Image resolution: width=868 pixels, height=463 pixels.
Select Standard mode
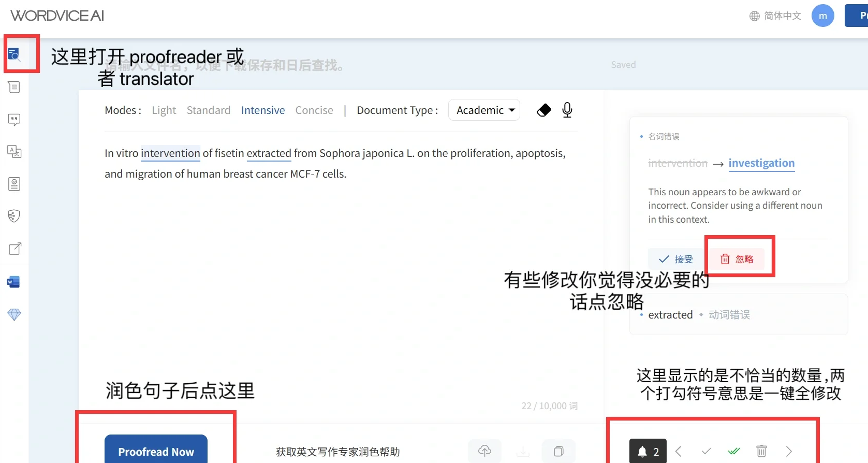tap(209, 110)
